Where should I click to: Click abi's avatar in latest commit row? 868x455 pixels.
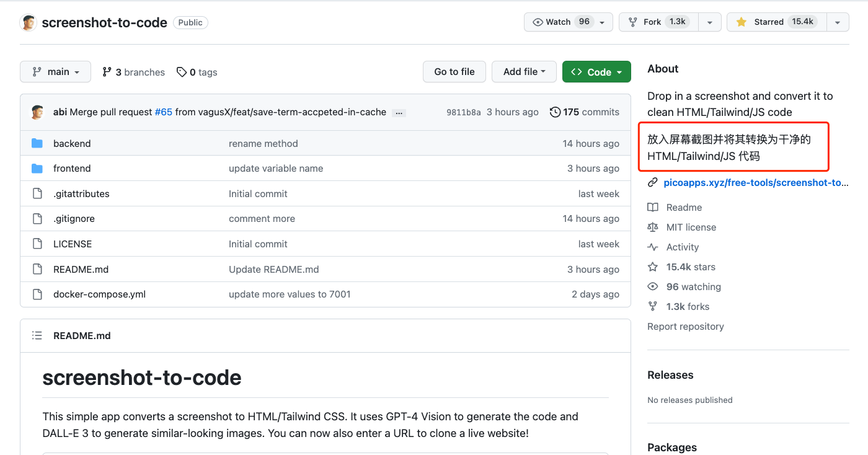pyautogui.click(x=37, y=112)
